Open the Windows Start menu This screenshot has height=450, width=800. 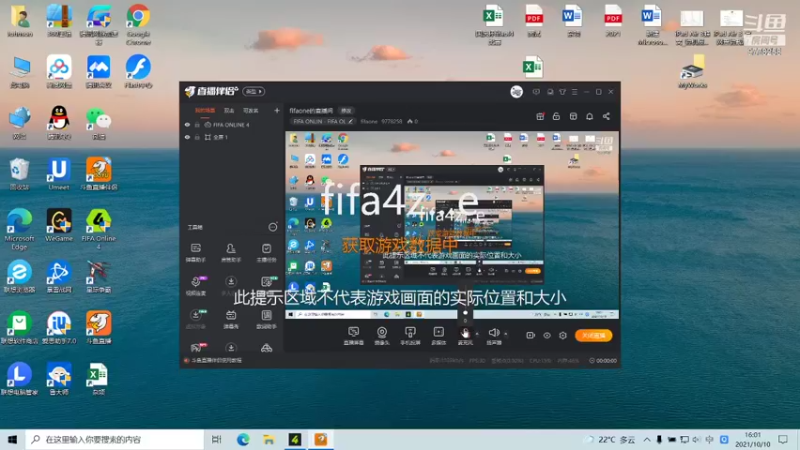coord(12,439)
